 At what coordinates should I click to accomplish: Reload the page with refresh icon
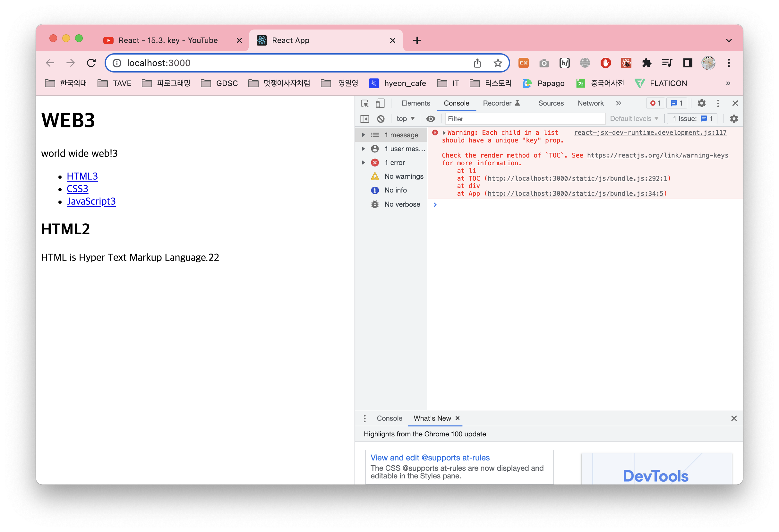click(91, 63)
